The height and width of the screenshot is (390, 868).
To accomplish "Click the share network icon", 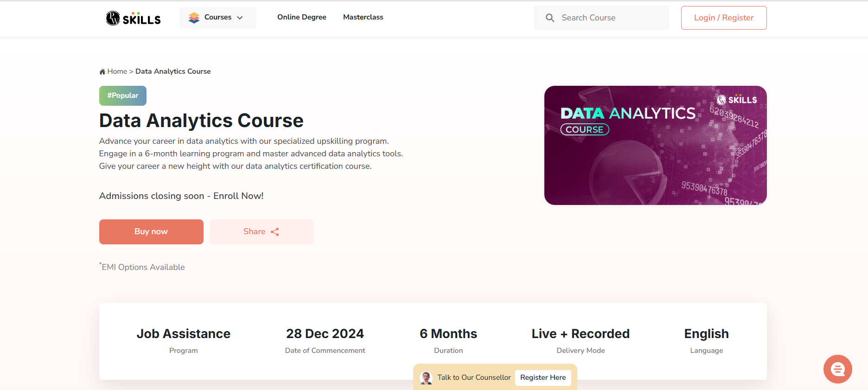I will pos(275,232).
